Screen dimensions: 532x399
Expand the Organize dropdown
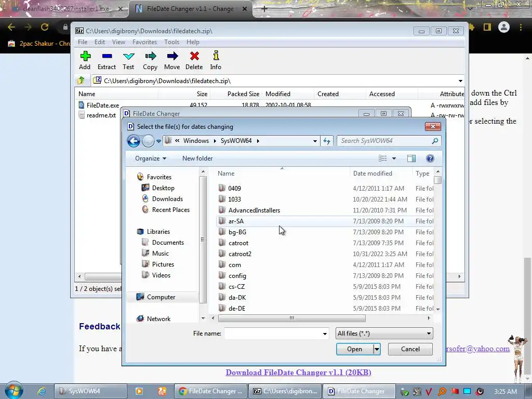click(x=151, y=158)
